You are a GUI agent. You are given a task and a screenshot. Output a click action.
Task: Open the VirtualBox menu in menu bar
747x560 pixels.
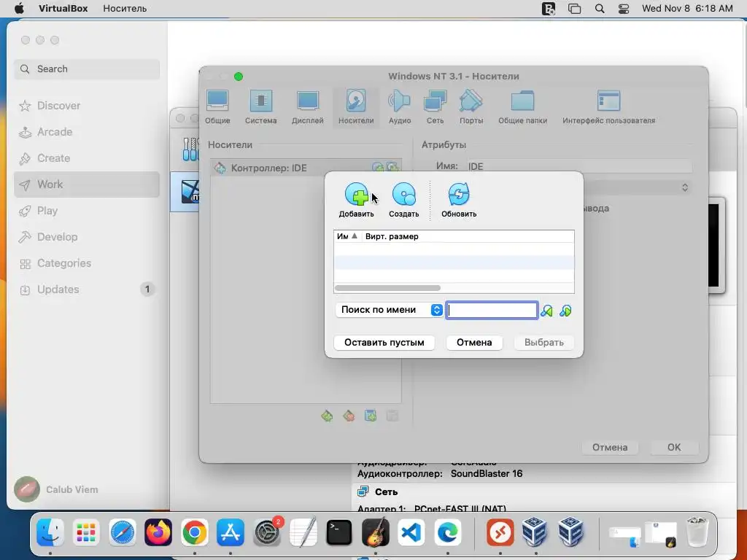pos(63,9)
